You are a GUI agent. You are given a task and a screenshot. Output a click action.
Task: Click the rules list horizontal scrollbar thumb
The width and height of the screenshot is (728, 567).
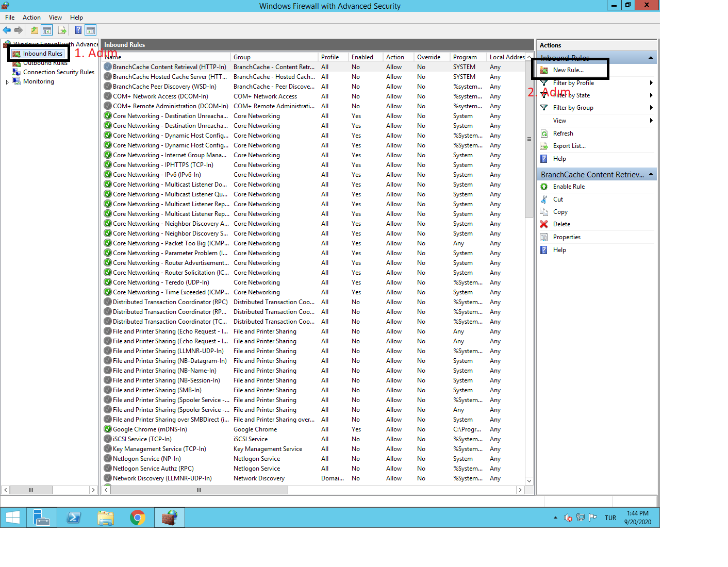click(x=199, y=490)
